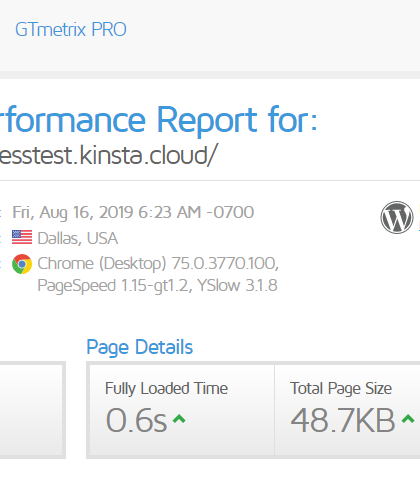Select the Aug 16, 2019 test date
The image size is (420, 481).
[133, 212]
